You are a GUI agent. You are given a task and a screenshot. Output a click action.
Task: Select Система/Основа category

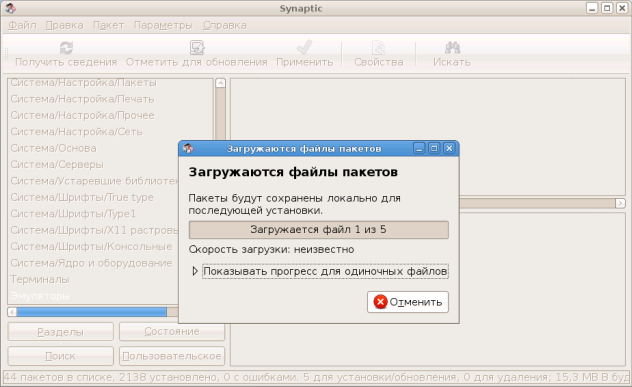tap(53, 148)
